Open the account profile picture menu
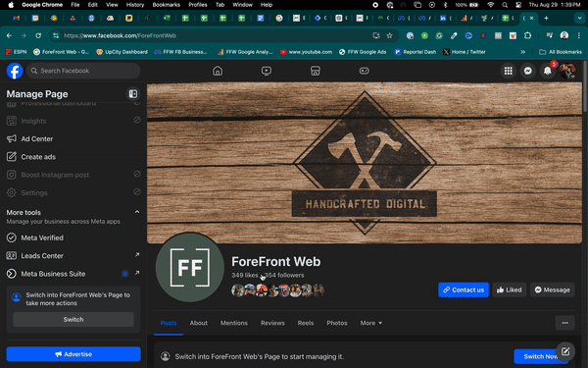This screenshot has height=368, width=588. coord(567,71)
